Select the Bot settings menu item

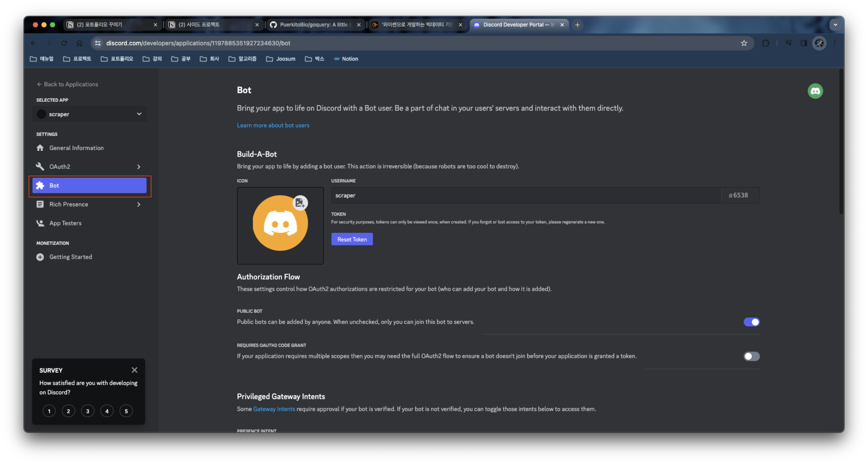[89, 186]
